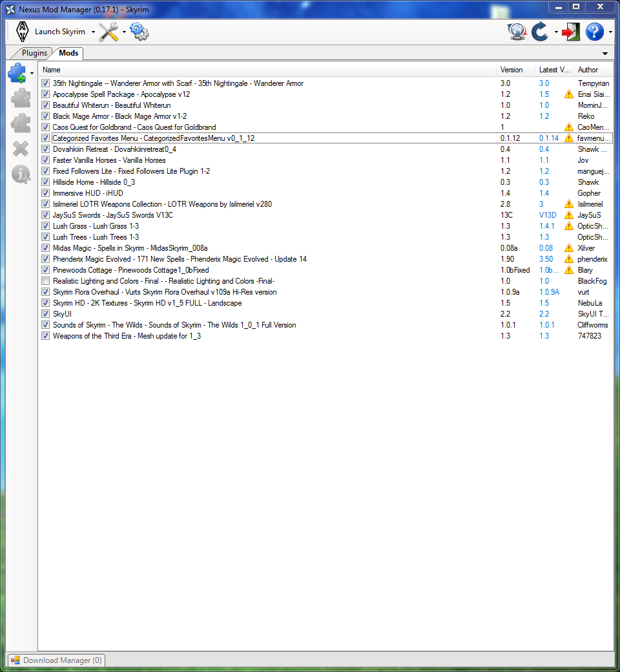Screen dimensions: 620x672
Task: Minimize the Nexus Mod Manager window
Action: pos(558,7)
